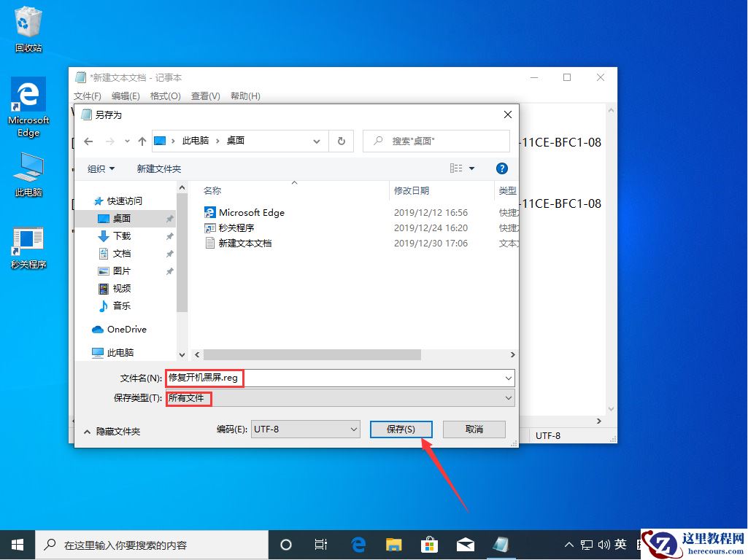Viewport: 748px width, 560px height.
Task: Open the 格式 menu in Notepad
Action: coord(166,96)
